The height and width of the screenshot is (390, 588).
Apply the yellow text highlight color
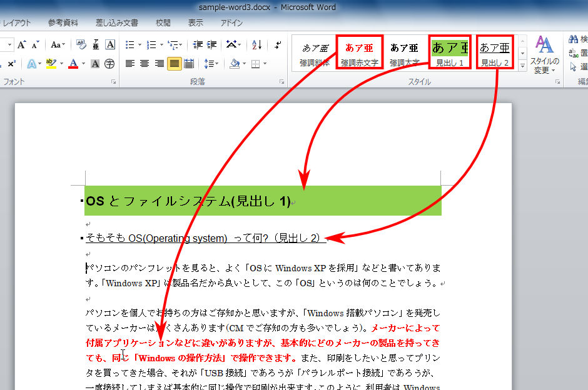pyautogui.click(x=51, y=64)
